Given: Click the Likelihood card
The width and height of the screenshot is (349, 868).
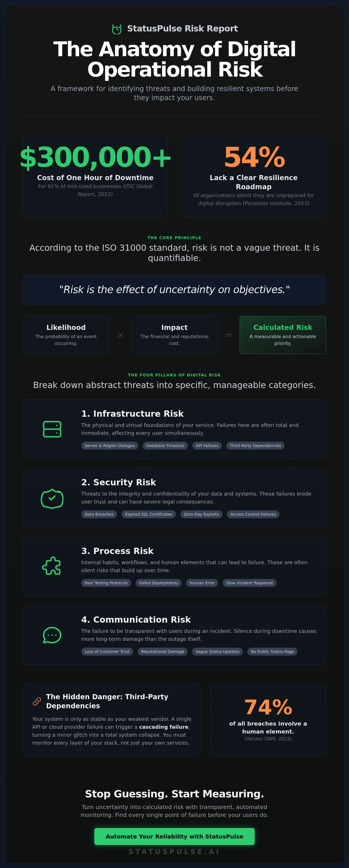Looking at the screenshot, I should pos(66,335).
